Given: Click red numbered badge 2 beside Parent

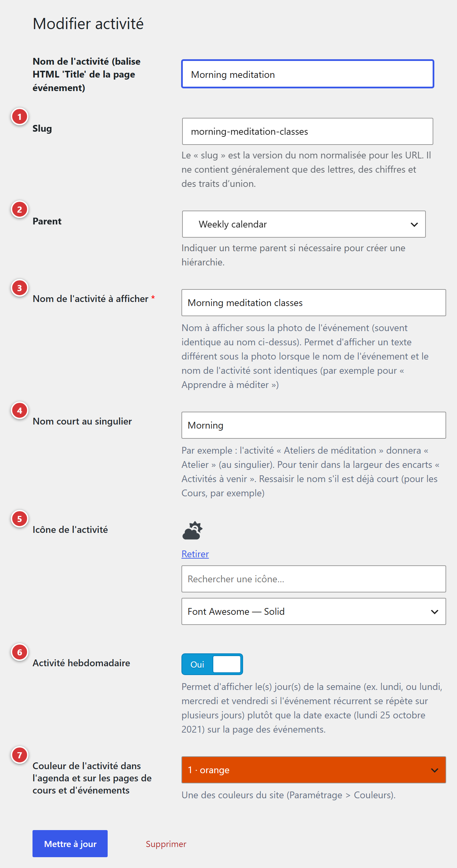Looking at the screenshot, I should click(x=20, y=210).
